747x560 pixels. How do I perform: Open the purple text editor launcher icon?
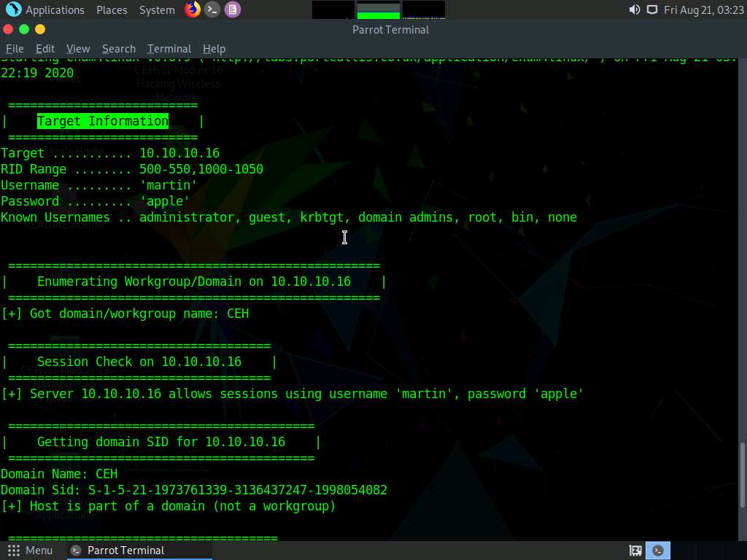(233, 9)
